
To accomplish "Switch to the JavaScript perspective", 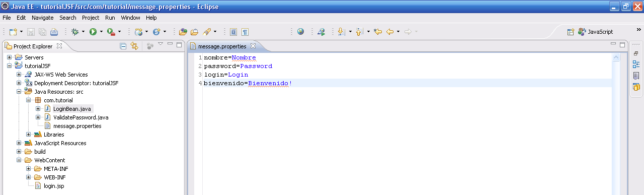I will tap(596, 32).
